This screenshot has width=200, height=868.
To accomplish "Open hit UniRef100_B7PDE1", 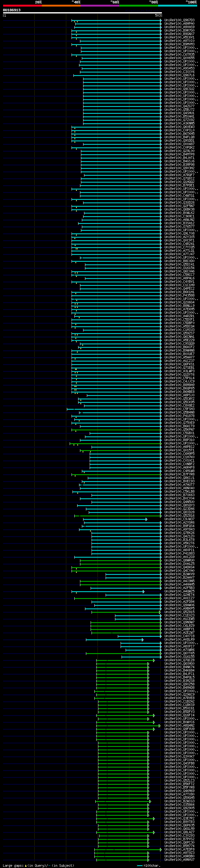I will 179,185.
